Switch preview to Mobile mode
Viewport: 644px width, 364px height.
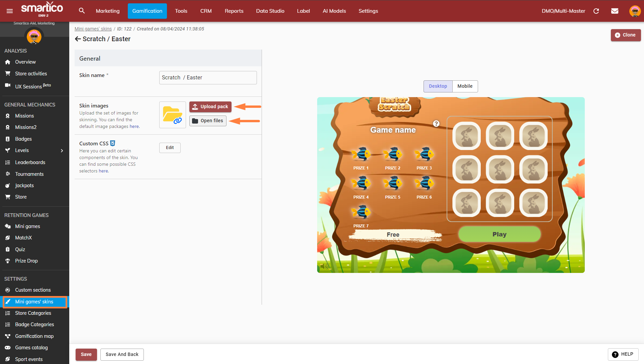(x=465, y=86)
